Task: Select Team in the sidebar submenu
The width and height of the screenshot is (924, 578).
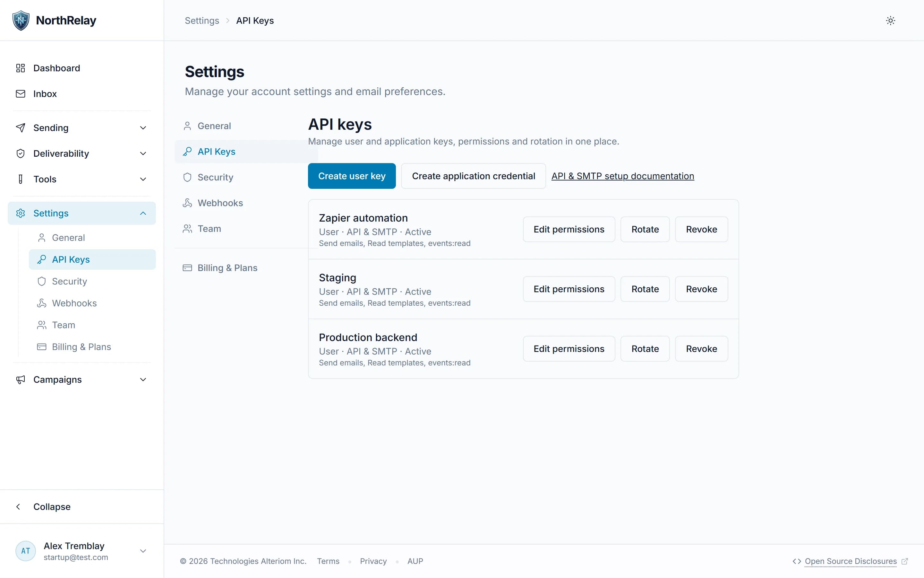Action: (92, 325)
